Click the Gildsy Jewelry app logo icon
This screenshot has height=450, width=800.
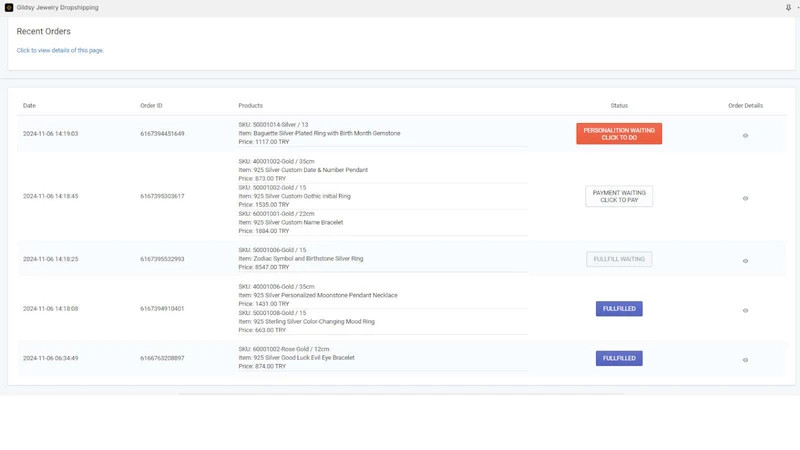tap(9, 8)
